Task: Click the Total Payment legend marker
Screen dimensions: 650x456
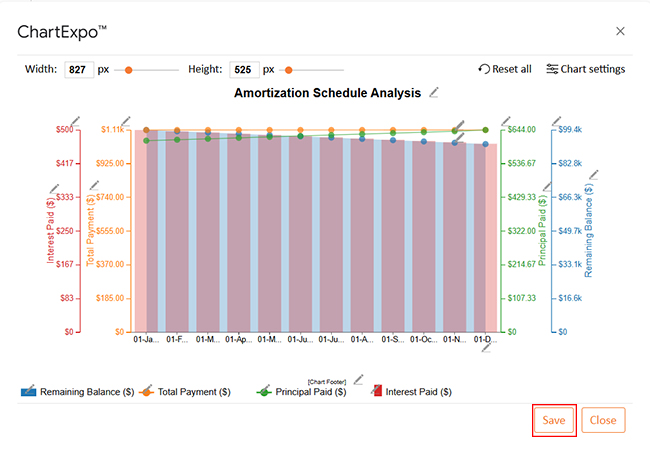Action: [x=146, y=392]
